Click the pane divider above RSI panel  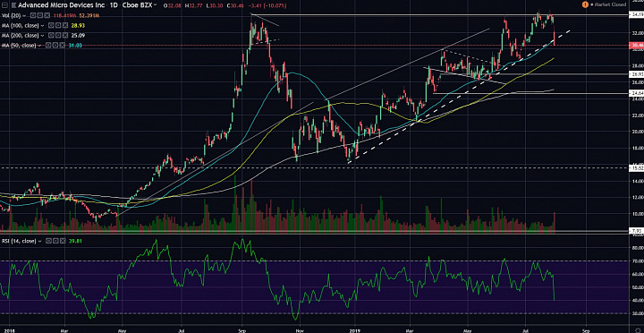pyautogui.click(x=322, y=234)
